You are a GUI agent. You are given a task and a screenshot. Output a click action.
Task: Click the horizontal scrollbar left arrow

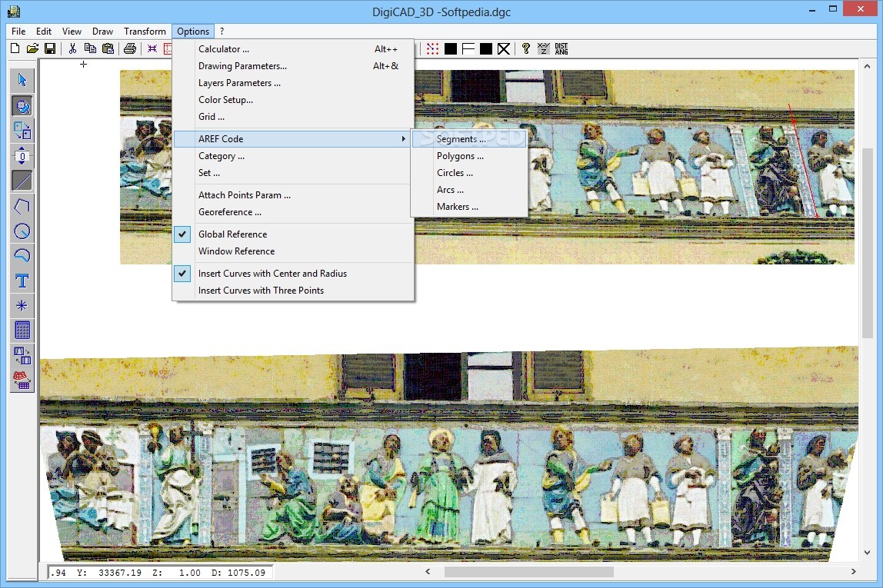click(x=428, y=572)
